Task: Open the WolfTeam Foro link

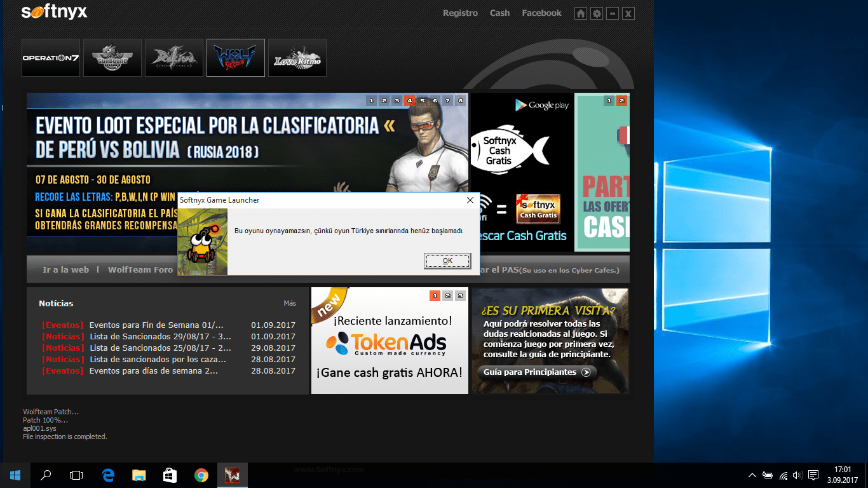Action: [140, 270]
